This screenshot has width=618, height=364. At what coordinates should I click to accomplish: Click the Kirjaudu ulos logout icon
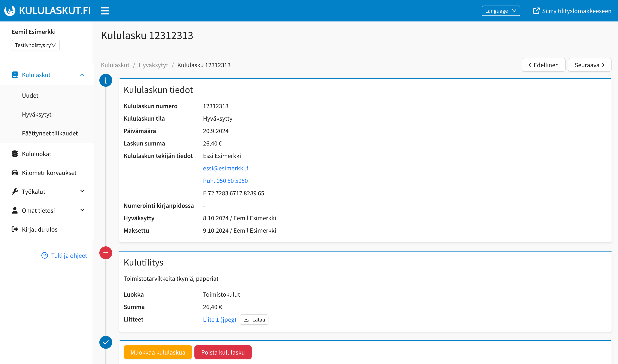pos(15,229)
